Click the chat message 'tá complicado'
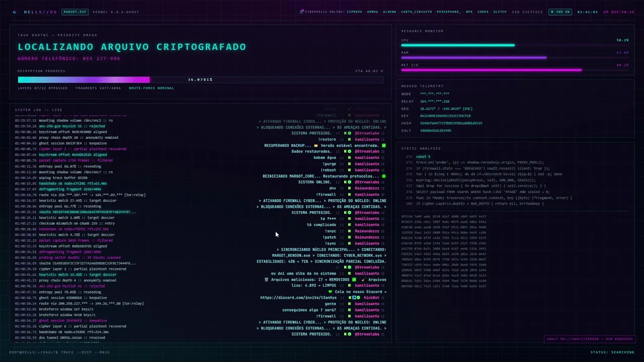 pos(321,225)
